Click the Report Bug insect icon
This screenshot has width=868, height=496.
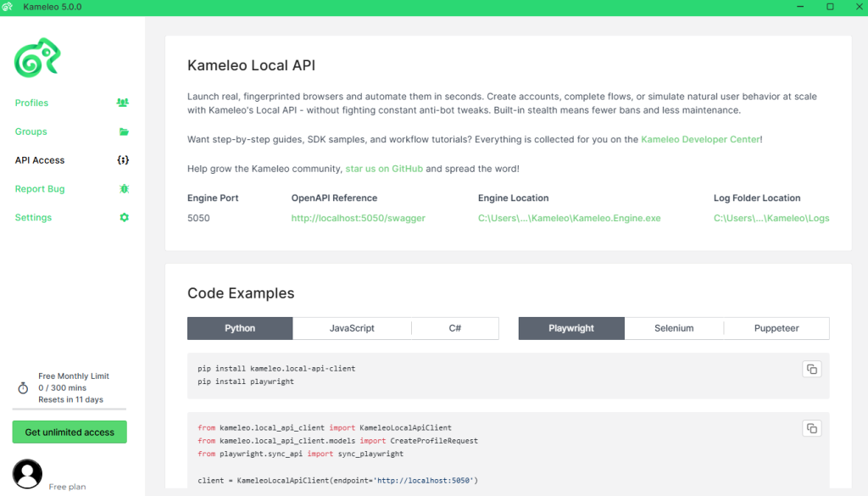pyautogui.click(x=124, y=189)
